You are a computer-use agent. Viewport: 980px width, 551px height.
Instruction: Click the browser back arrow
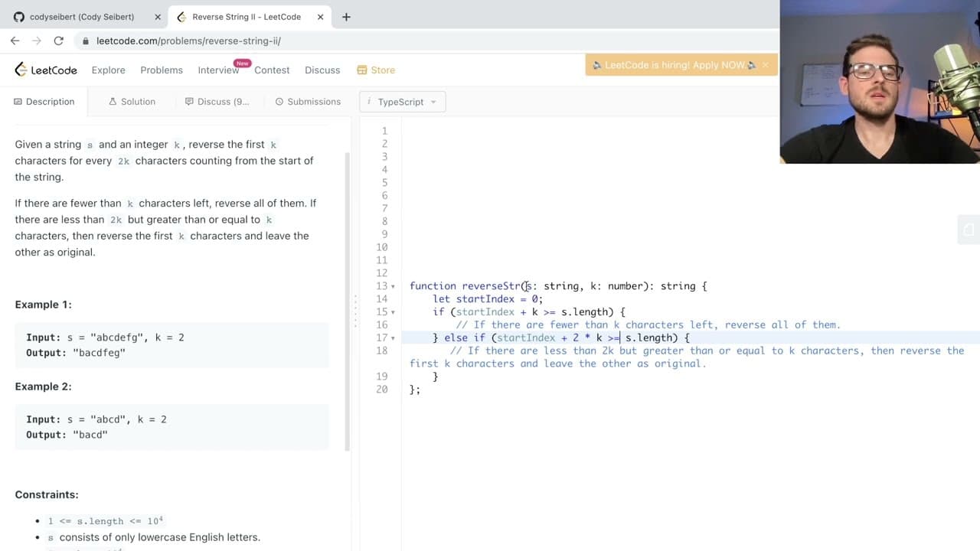coord(15,41)
